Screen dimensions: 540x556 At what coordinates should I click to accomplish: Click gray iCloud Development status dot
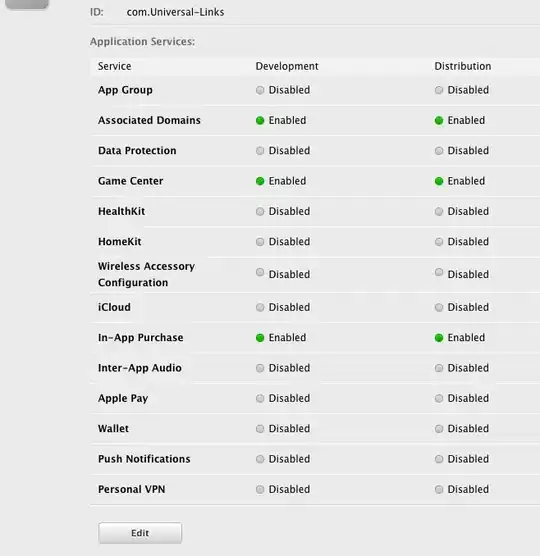(x=260, y=307)
